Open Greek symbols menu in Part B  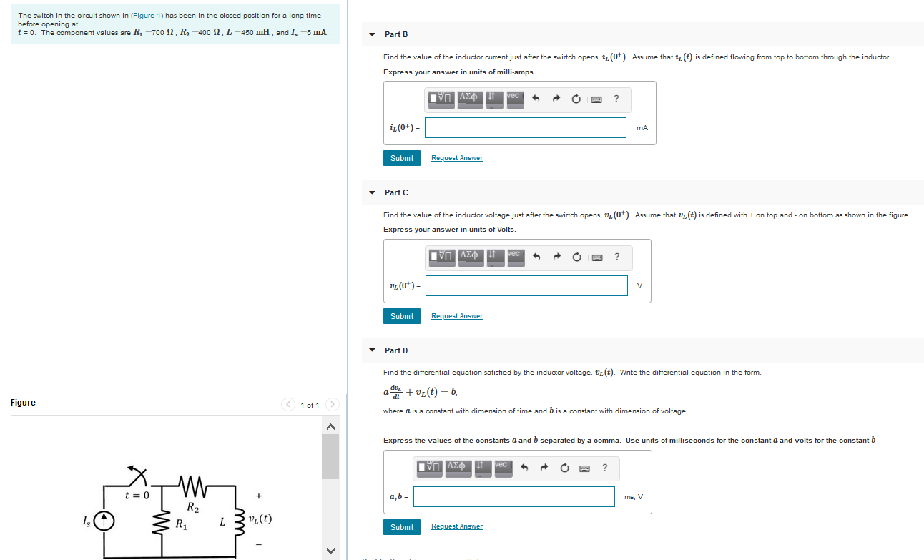click(x=469, y=99)
